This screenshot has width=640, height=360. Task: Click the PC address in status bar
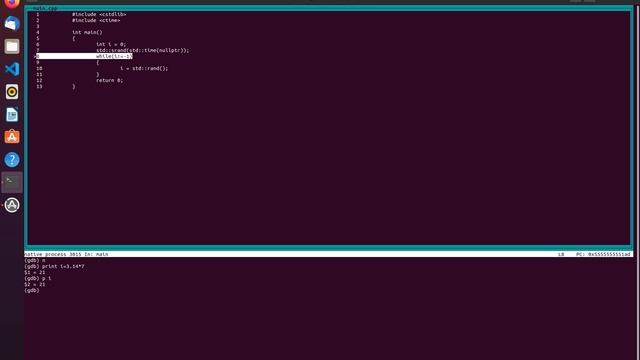point(603,254)
